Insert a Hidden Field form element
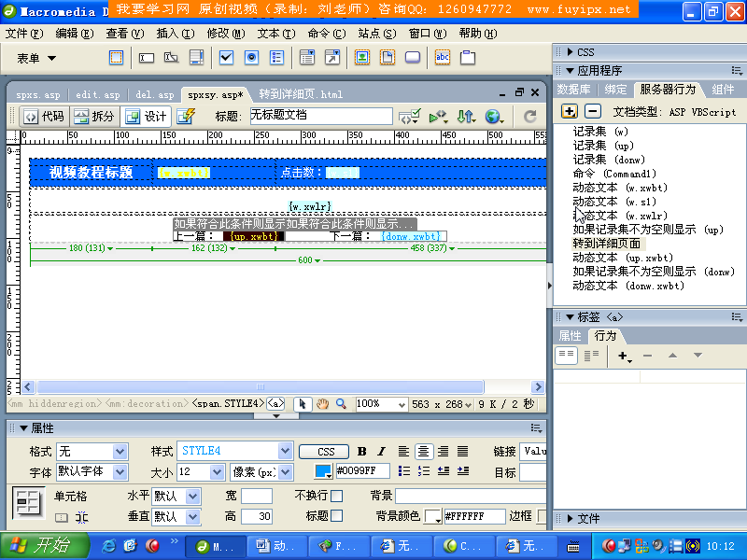747x560 pixels. [x=171, y=58]
